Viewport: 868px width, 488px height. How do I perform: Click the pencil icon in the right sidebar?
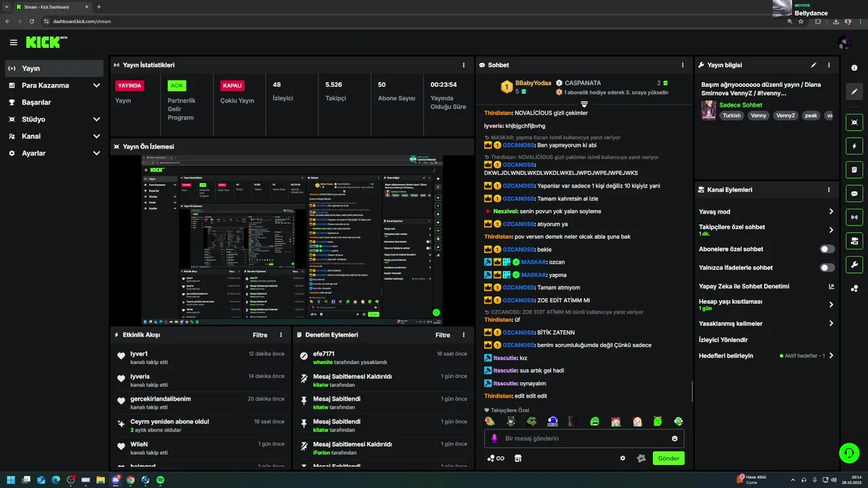point(854,91)
